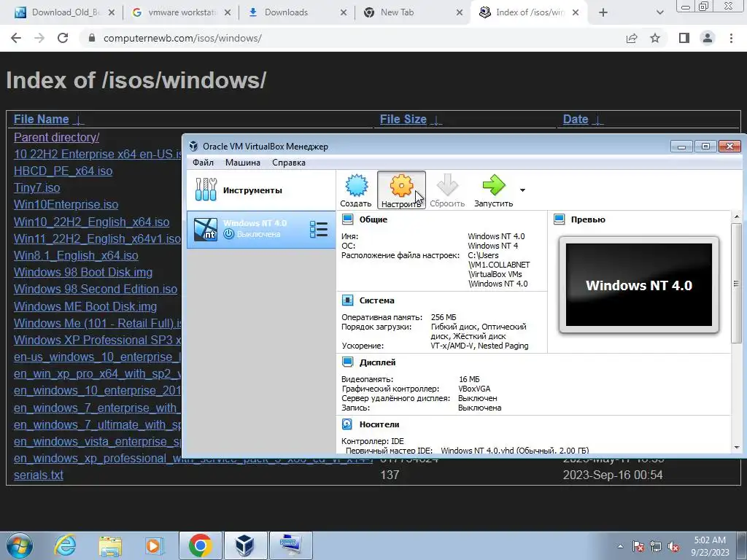Open serials.txt link

(39, 475)
